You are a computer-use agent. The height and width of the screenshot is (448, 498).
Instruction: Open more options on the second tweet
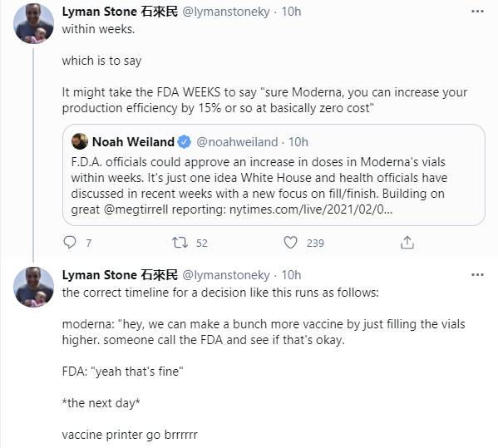477,275
